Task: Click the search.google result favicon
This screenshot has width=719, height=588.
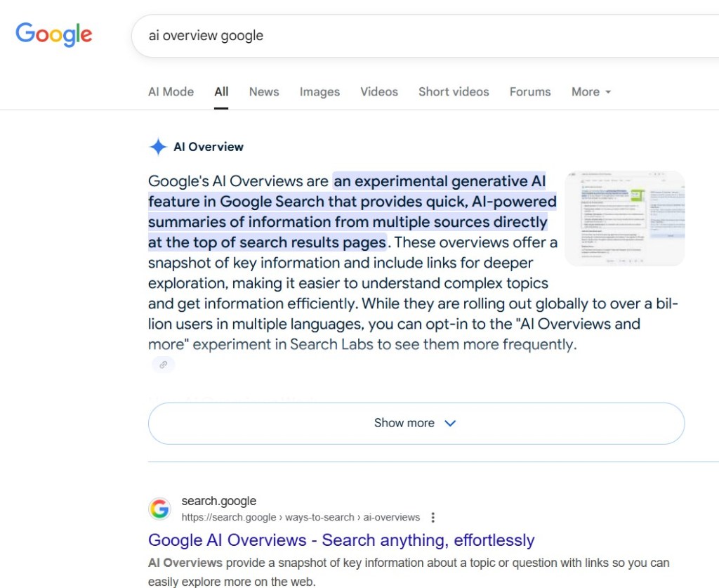Action: click(160, 509)
